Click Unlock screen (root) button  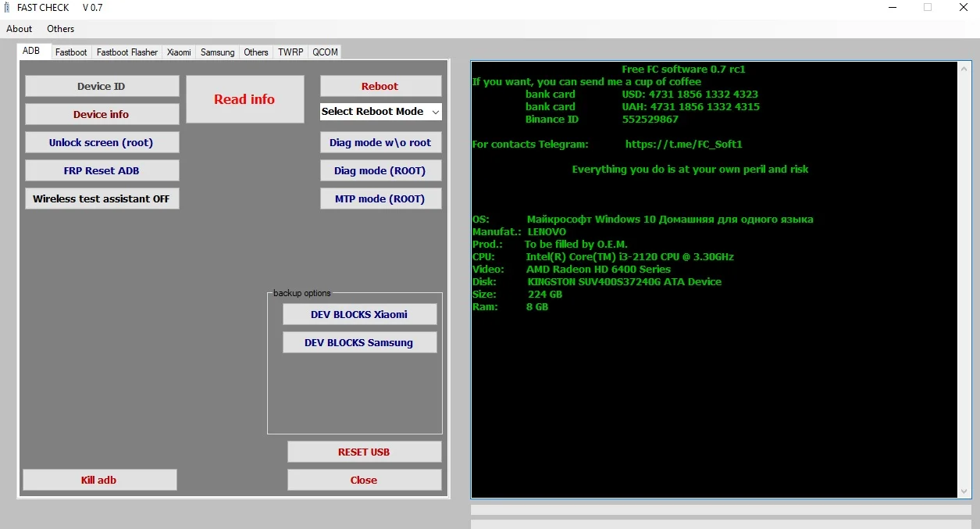[x=102, y=142]
